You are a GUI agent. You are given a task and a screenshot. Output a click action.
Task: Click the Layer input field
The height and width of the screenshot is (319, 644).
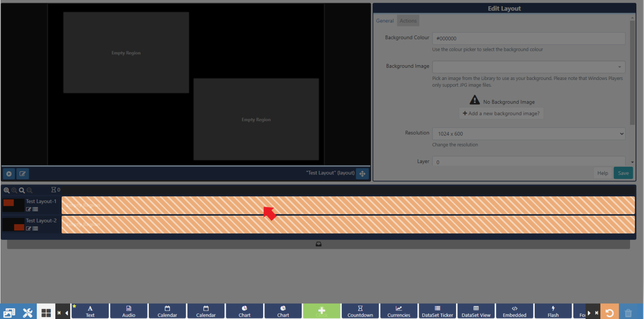(x=528, y=162)
